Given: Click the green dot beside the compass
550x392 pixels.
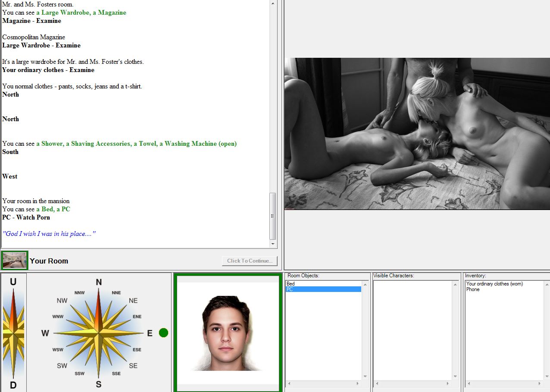Looking at the screenshot, I should pyautogui.click(x=163, y=333).
